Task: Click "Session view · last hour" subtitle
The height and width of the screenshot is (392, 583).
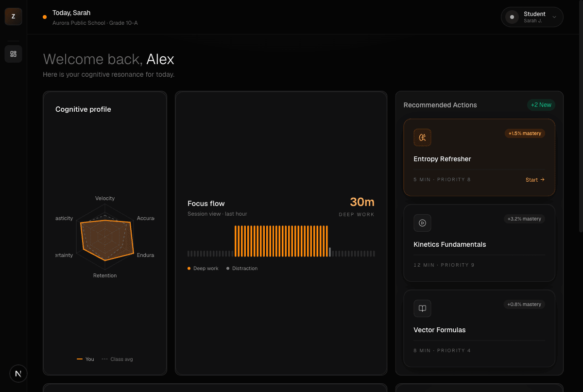Action: pos(217,214)
